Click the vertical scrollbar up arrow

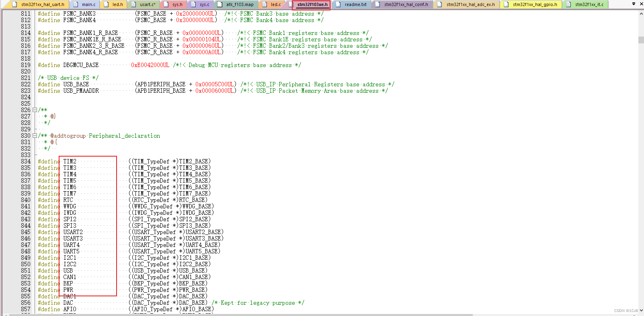tap(641, 13)
